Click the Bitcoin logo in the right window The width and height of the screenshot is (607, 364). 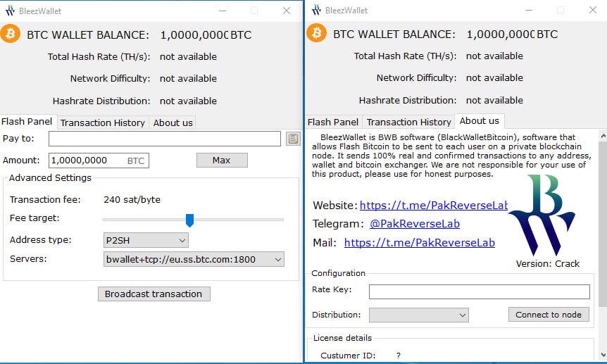pos(317,33)
